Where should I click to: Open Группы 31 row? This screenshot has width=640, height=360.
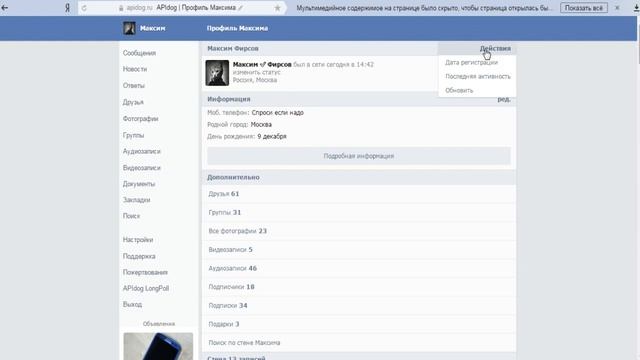click(x=359, y=213)
